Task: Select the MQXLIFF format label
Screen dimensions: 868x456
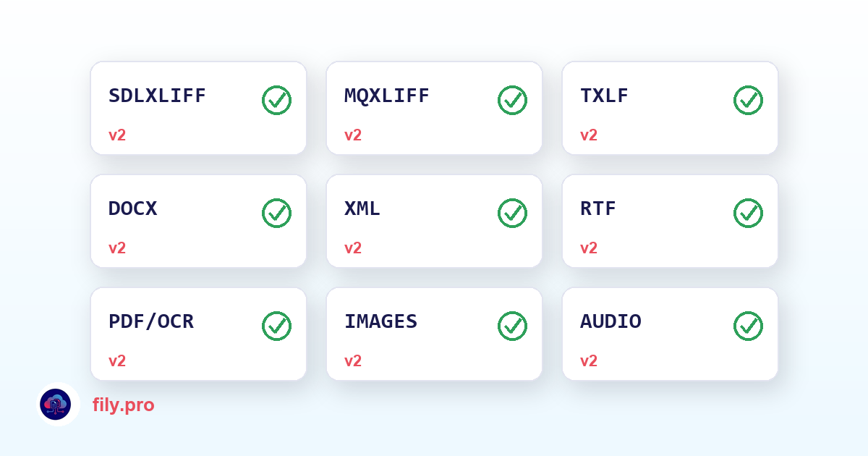Action: coord(387,96)
